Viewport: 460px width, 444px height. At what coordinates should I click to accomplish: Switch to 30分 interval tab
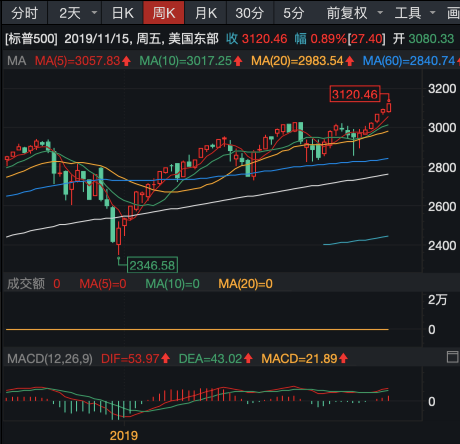click(x=250, y=13)
